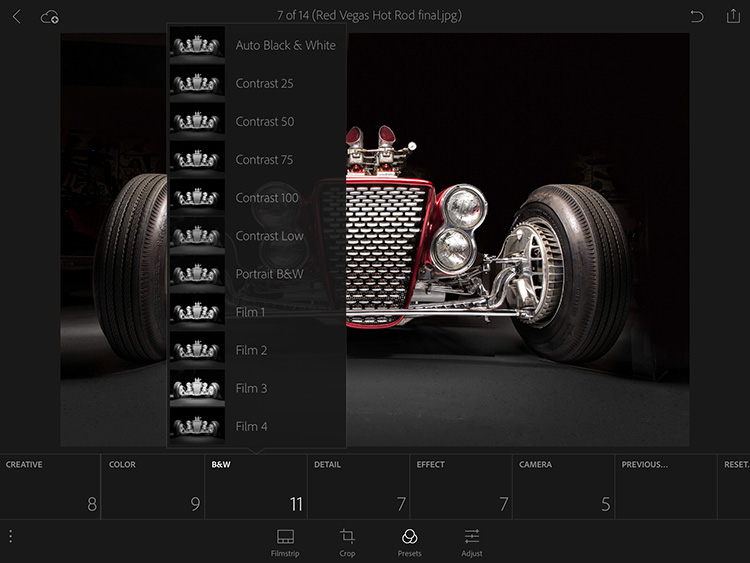This screenshot has width=750, height=563.
Task: Open the Camera preset category
Action: click(563, 486)
